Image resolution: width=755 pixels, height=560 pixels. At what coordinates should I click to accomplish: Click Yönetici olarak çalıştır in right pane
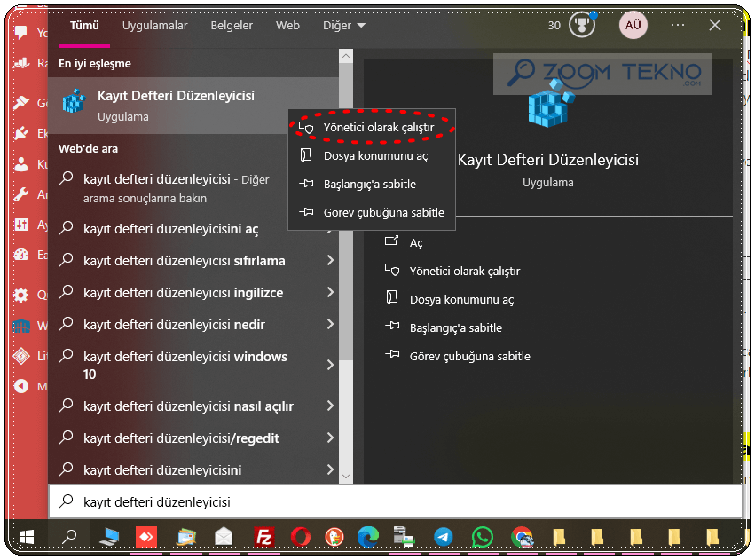coord(452,271)
